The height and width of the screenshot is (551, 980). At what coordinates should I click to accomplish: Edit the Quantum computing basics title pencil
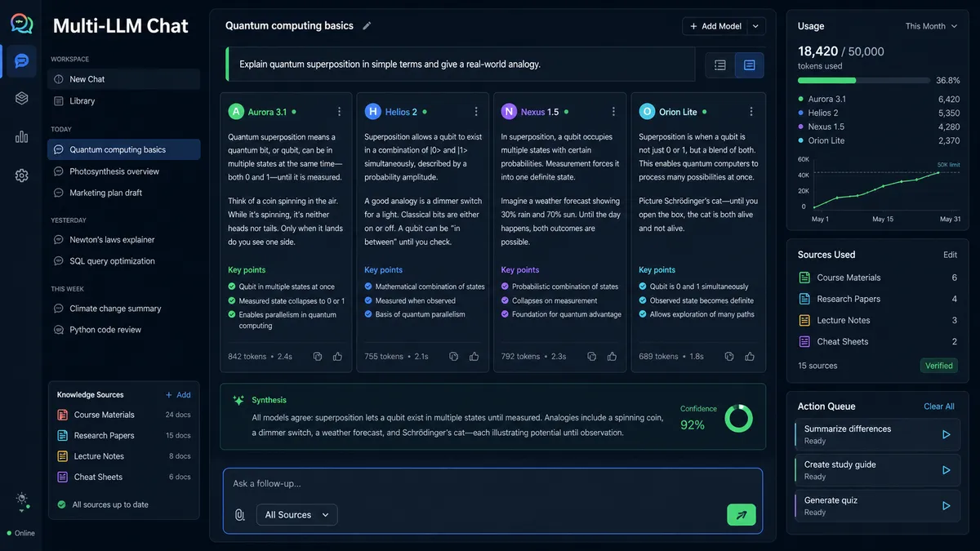tap(367, 26)
